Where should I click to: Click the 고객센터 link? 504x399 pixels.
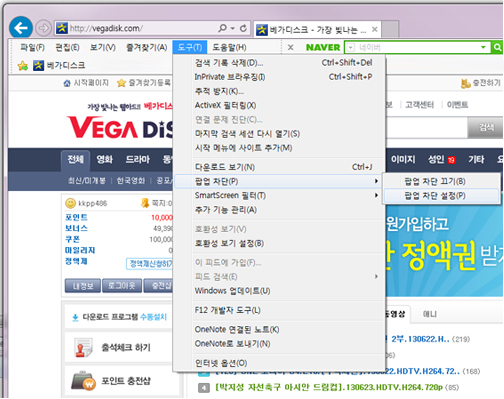click(419, 105)
